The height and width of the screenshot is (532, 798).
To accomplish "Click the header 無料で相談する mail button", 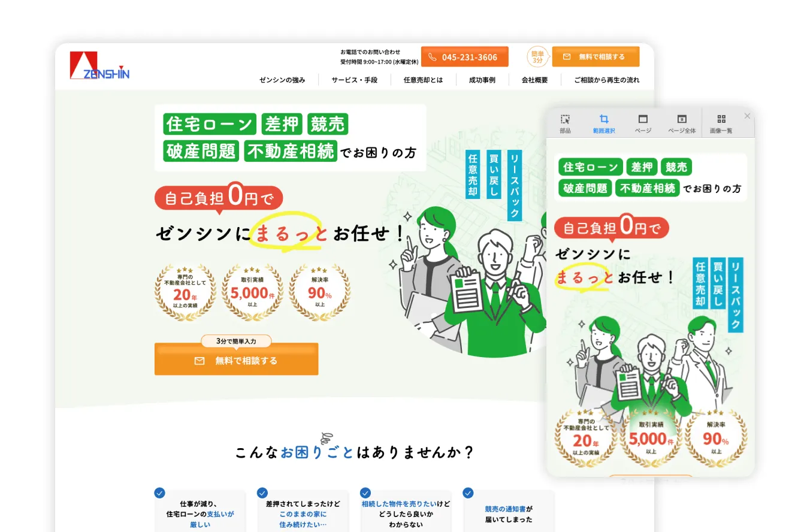I will coord(596,57).
